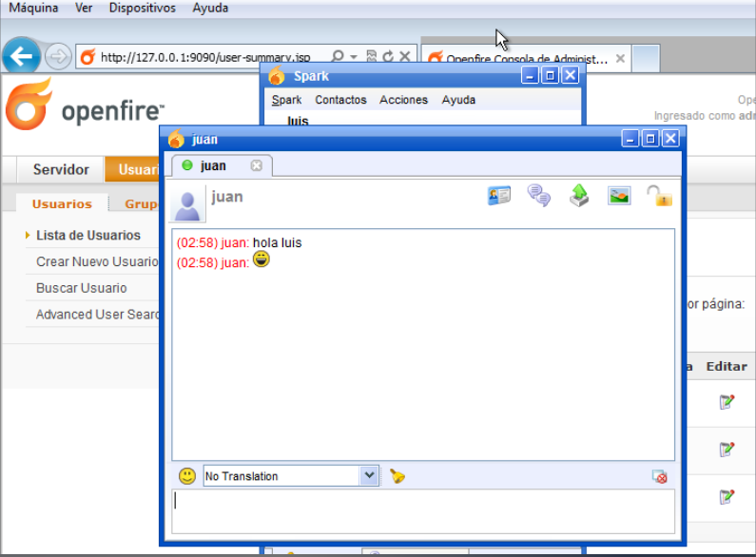The width and height of the screenshot is (756, 557).
Task: Open the Acciones menu in Spark
Action: [403, 100]
